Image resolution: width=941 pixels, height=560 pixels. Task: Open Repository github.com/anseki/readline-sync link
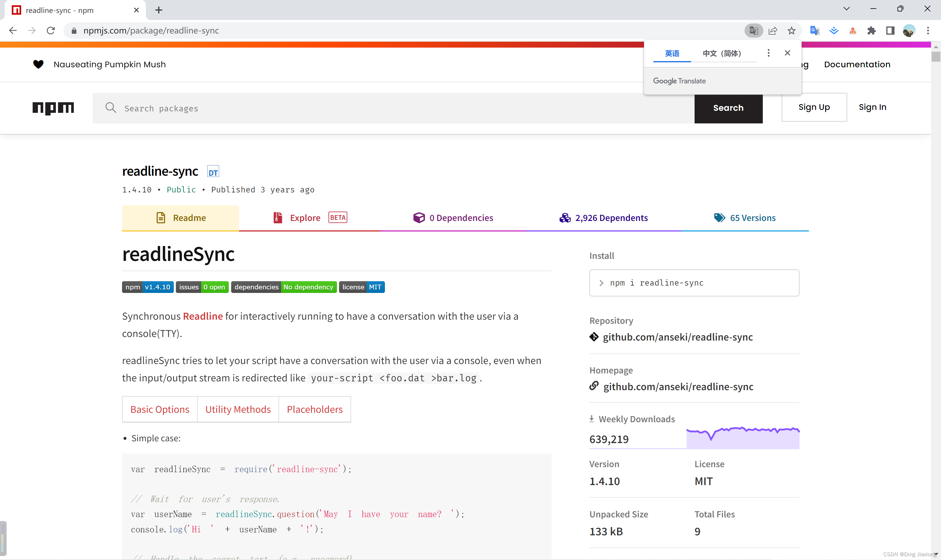(678, 337)
